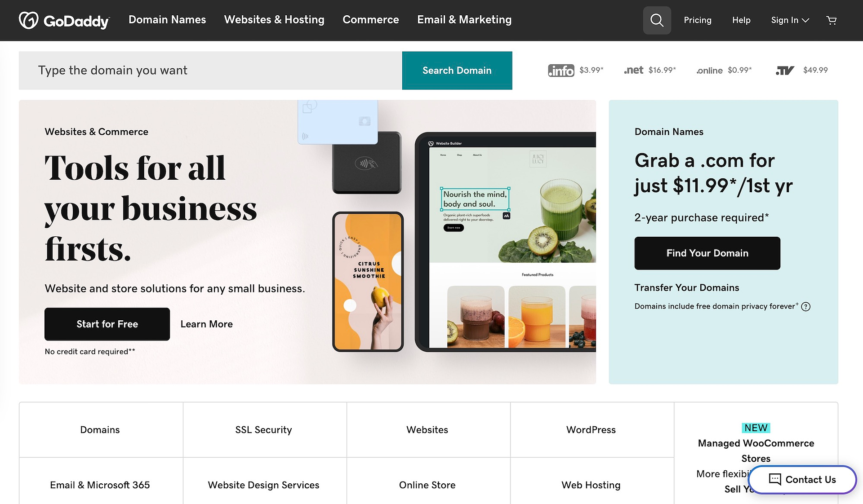This screenshot has width=863, height=504.
Task: Click the Email & Marketing tab
Action: click(464, 20)
